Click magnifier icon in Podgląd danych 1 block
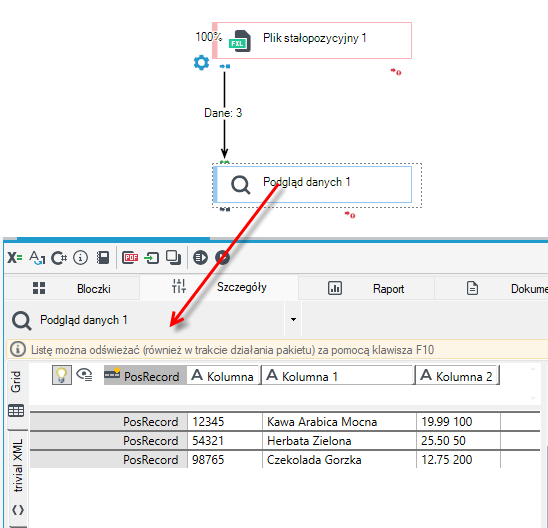Screen dimensions: 548x528 coord(240,185)
